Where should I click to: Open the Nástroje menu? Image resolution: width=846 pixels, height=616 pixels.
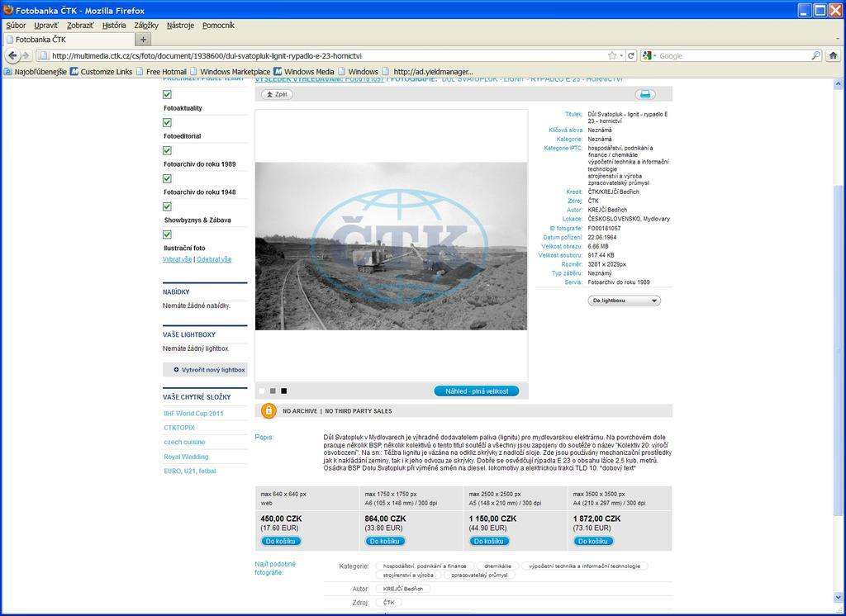click(180, 26)
